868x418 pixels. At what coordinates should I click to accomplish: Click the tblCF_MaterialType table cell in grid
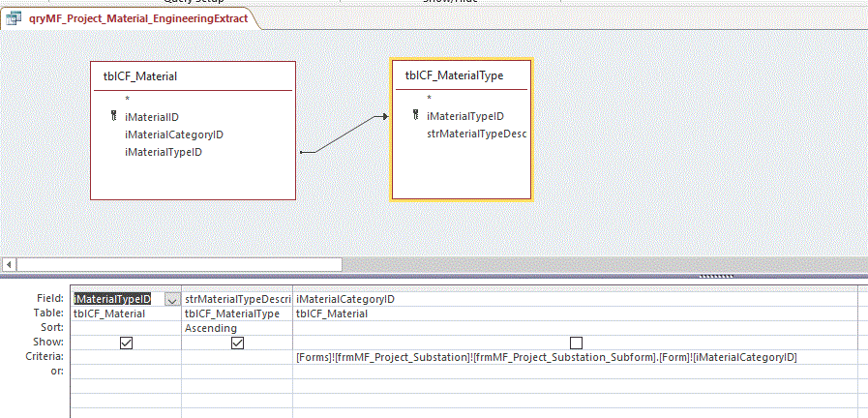tap(237, 313)
